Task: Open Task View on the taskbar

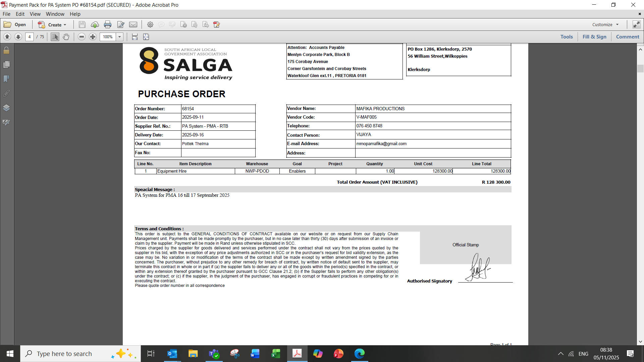Action: click(x=151, y=354)
